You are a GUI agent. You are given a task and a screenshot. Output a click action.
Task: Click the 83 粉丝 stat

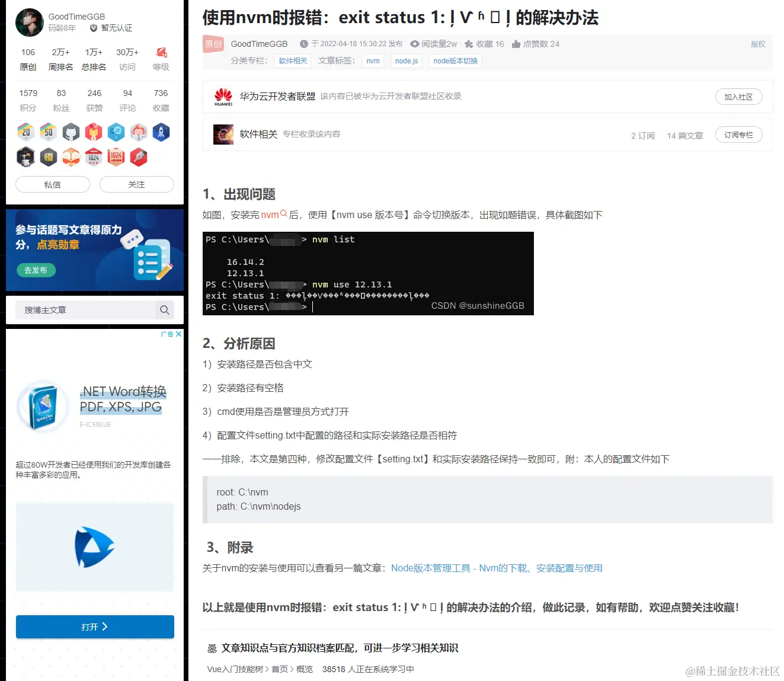pos(61,100)
